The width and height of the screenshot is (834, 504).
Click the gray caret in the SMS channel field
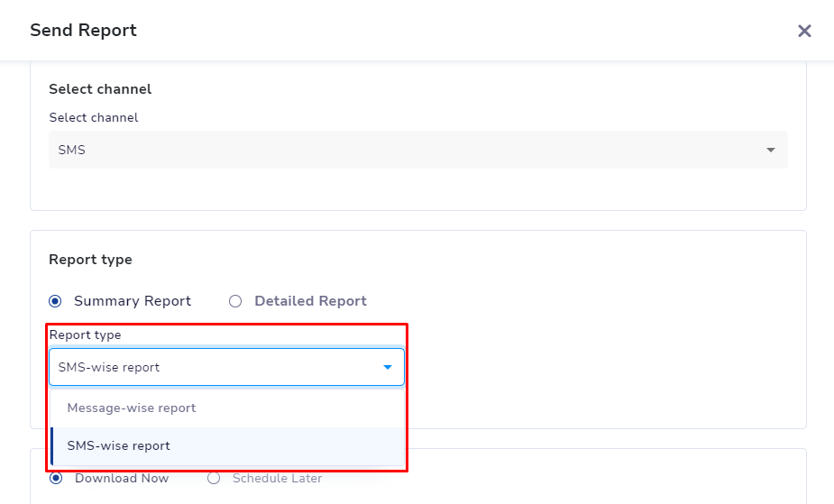[770, 150]
